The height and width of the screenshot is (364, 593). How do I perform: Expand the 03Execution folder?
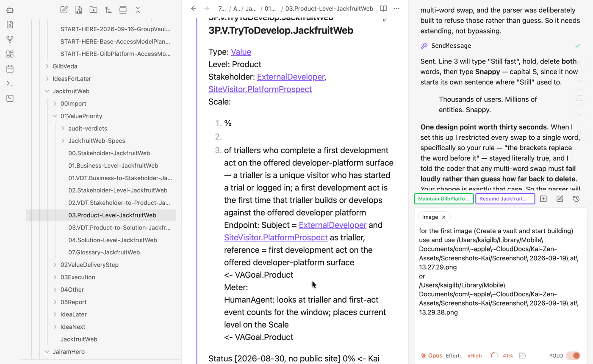[55, 277]
